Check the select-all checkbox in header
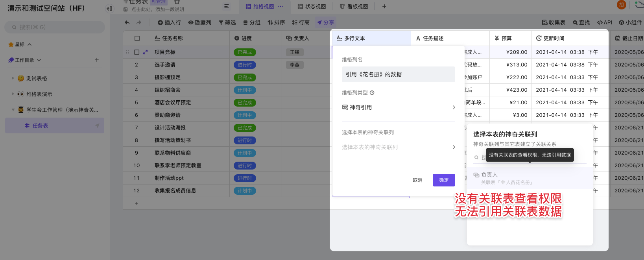The width and height of the screenshot is (644, 260). [137, 39]
